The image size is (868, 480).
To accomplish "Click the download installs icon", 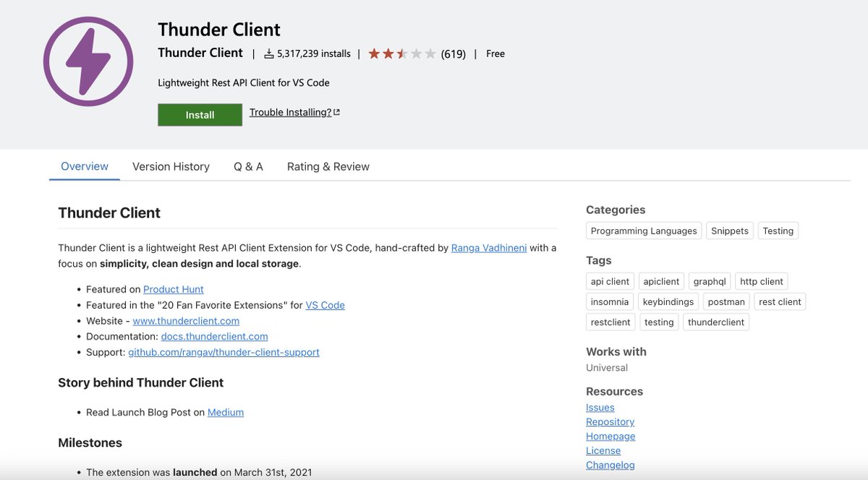I will click(269, 53).
